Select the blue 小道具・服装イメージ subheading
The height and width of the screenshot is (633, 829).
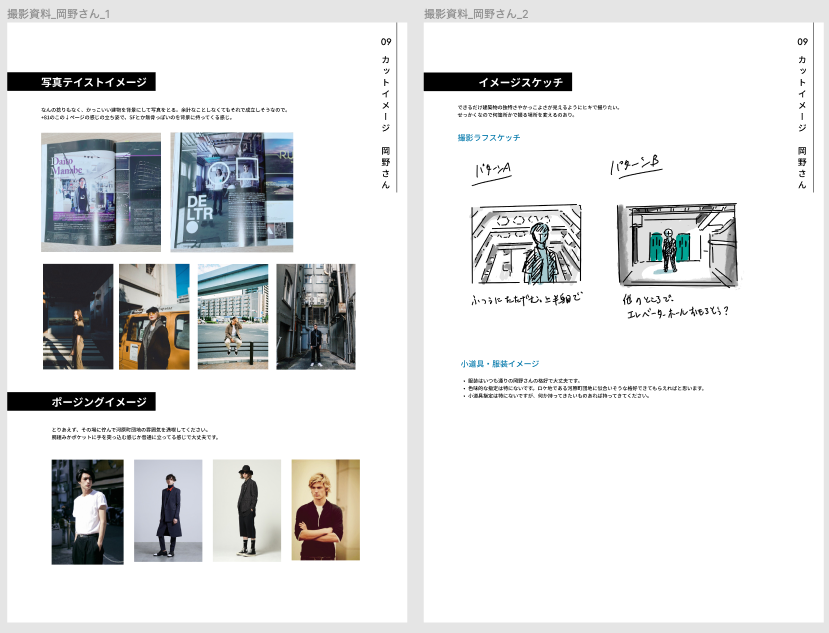point(500,364)
